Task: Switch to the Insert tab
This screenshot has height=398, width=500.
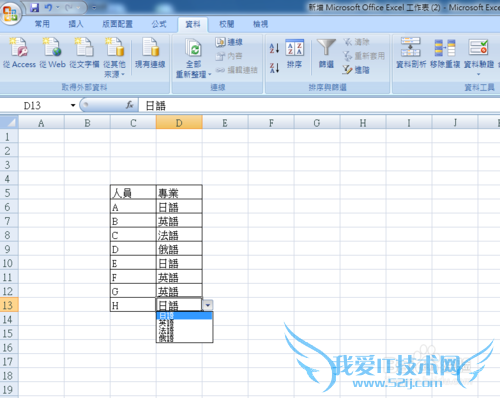Action: [x=76, y=24]
